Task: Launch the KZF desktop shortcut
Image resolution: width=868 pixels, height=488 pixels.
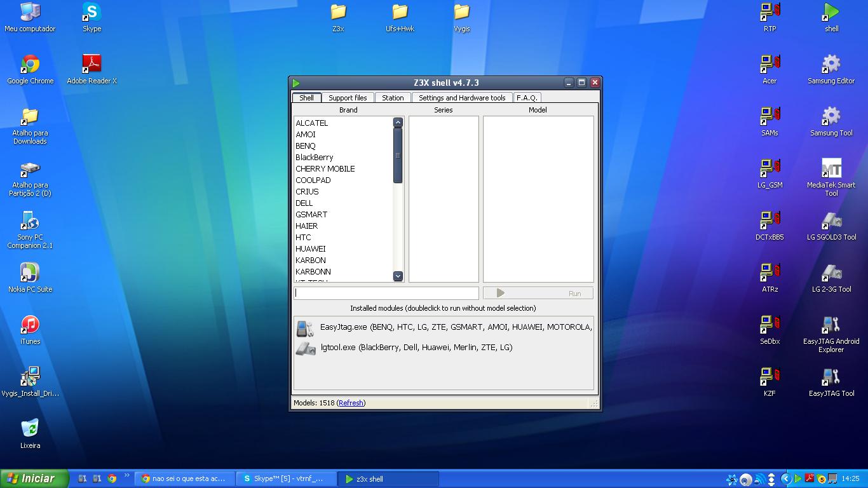Action: tap(770, 382)
